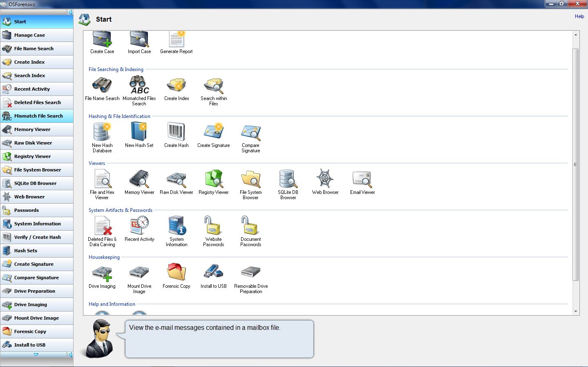This screenshot has height=367, width=588.
Task: Open File Name Search sidebar item
Action: coord(37,49)
